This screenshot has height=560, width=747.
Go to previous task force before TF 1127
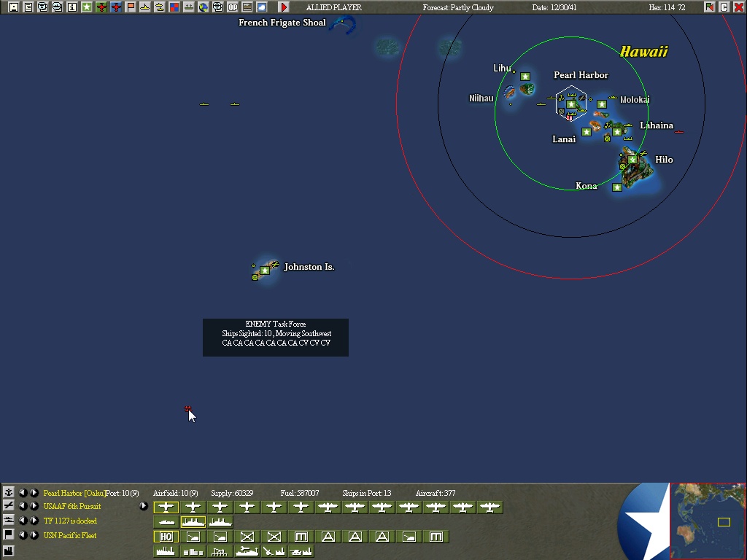[23, 521]
